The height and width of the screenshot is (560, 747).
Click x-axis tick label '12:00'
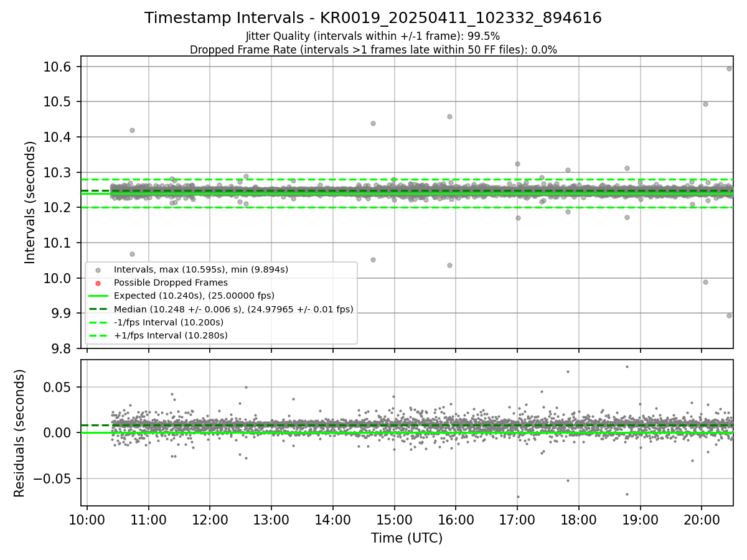210,518
